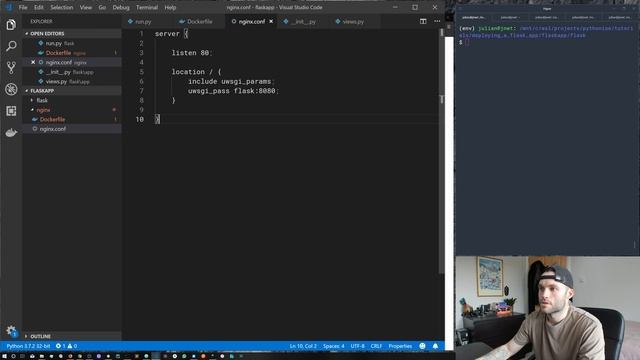
Task: Open the Edit menu
Action: click(39, 7)
